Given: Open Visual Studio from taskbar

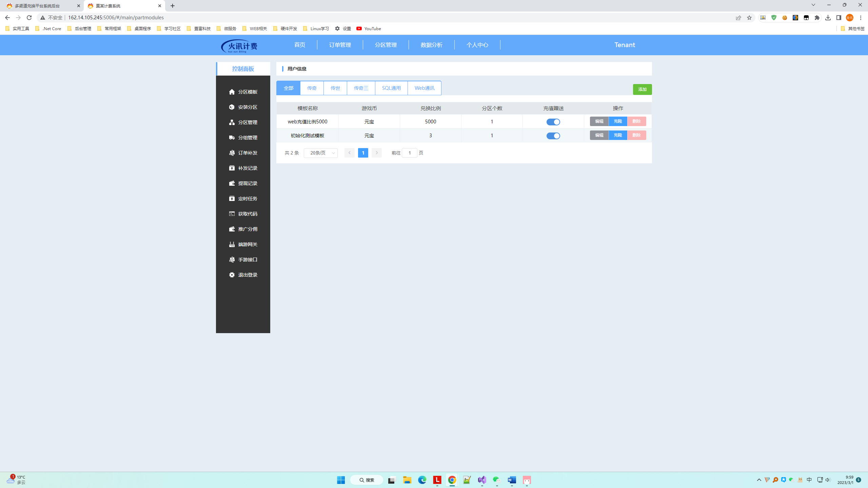Looking at the screenshot, I should click(482, 480).
